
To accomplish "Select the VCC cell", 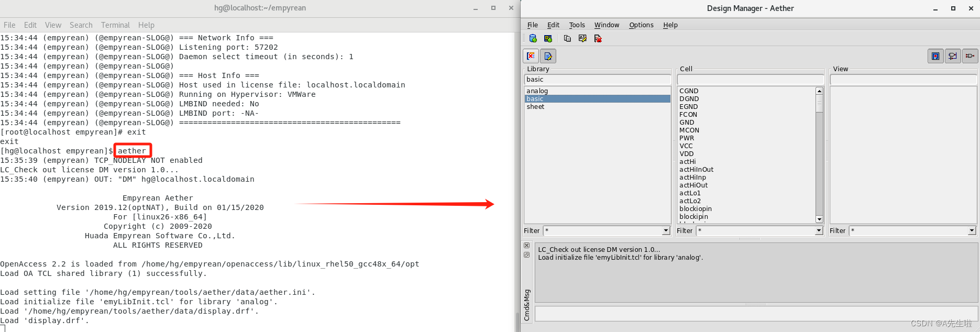I will pyautogui.click(x=686, y=146).
